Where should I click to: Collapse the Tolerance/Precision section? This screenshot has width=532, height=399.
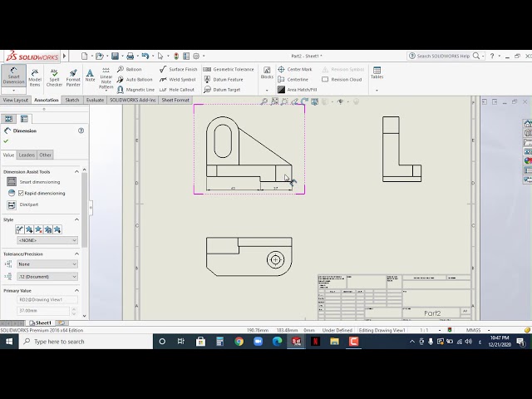click(76, 254)
